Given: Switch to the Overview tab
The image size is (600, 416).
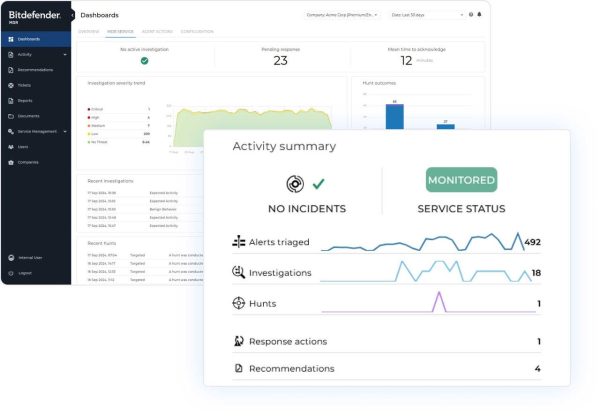Looking at the screenshot, I should point(89,31).
